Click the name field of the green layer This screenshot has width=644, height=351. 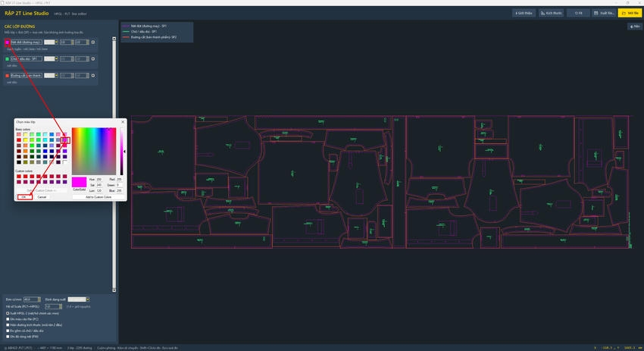27,59
